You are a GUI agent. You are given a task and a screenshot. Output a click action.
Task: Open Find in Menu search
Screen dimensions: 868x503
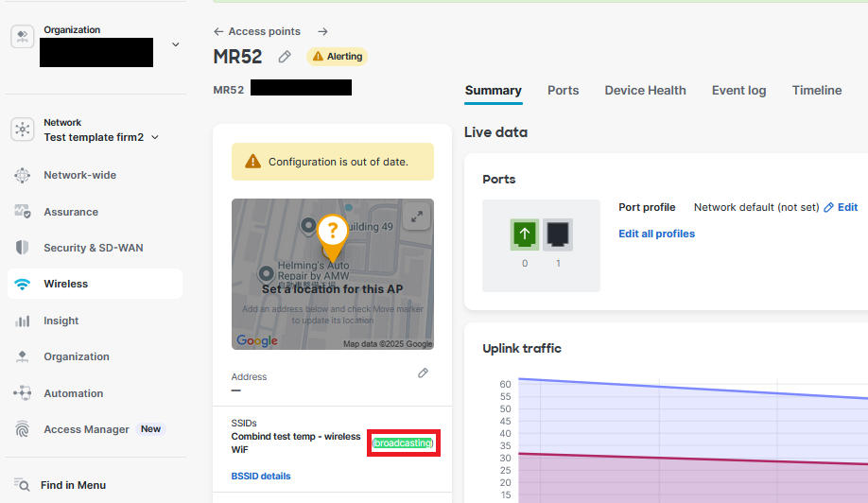click(x=73, y=485)
